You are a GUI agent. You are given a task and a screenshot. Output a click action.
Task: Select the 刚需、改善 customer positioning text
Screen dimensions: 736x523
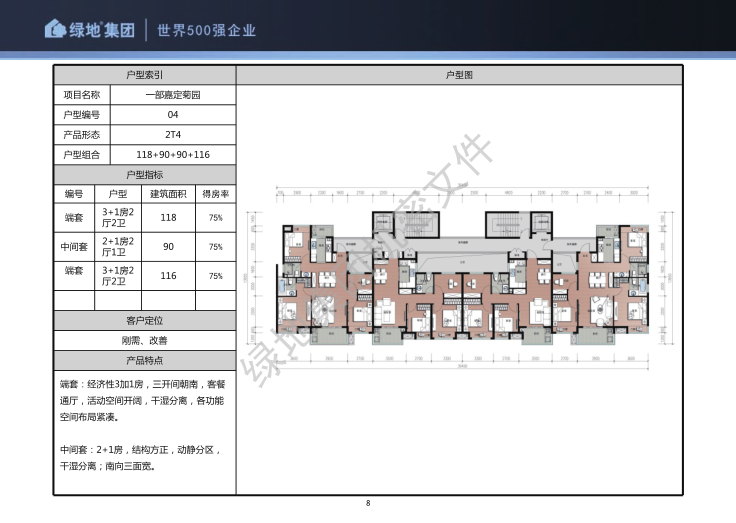[x=145, y=341]
